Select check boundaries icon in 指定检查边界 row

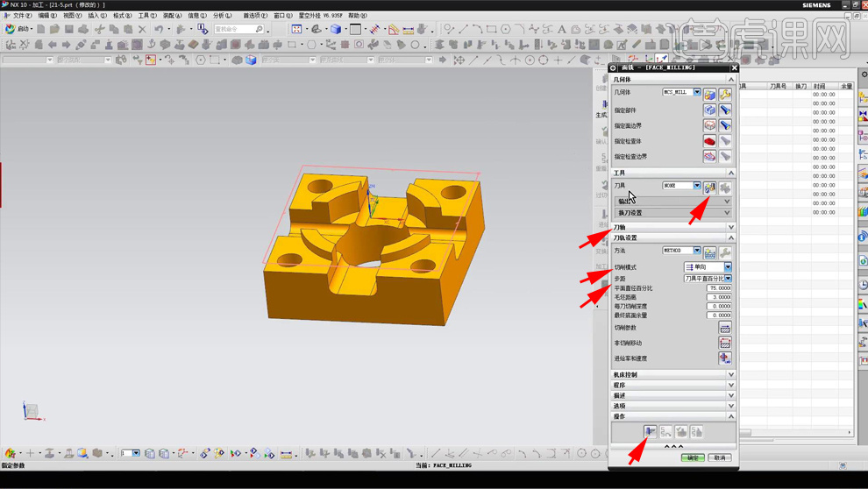(x=709, y=157)
